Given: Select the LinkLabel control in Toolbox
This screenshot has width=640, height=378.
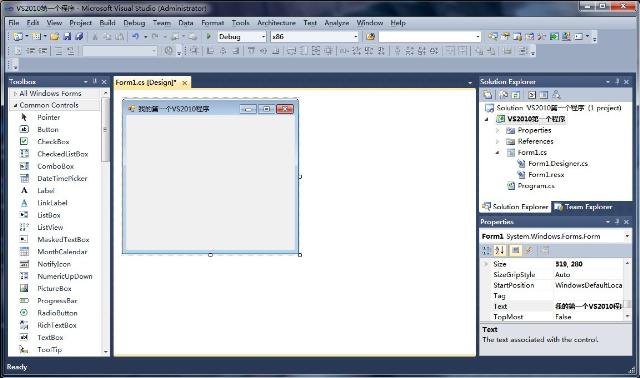Looking at the screenshot, I should click(54, 203).
